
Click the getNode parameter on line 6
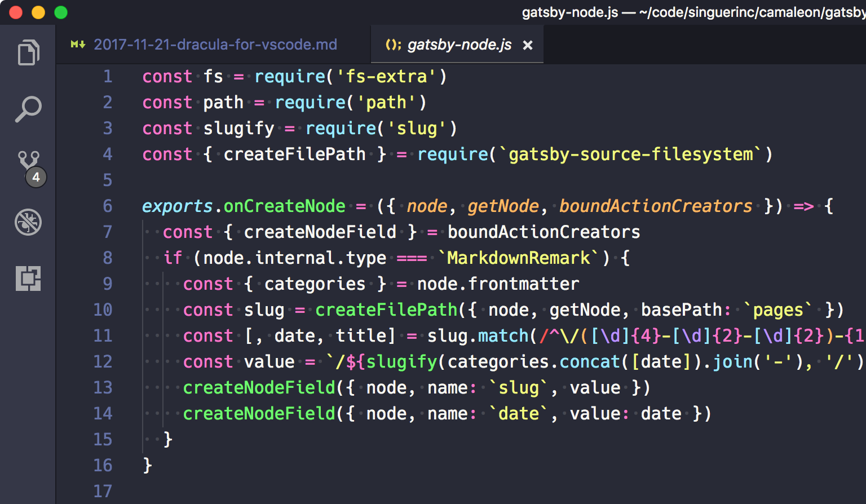(503, 206)
